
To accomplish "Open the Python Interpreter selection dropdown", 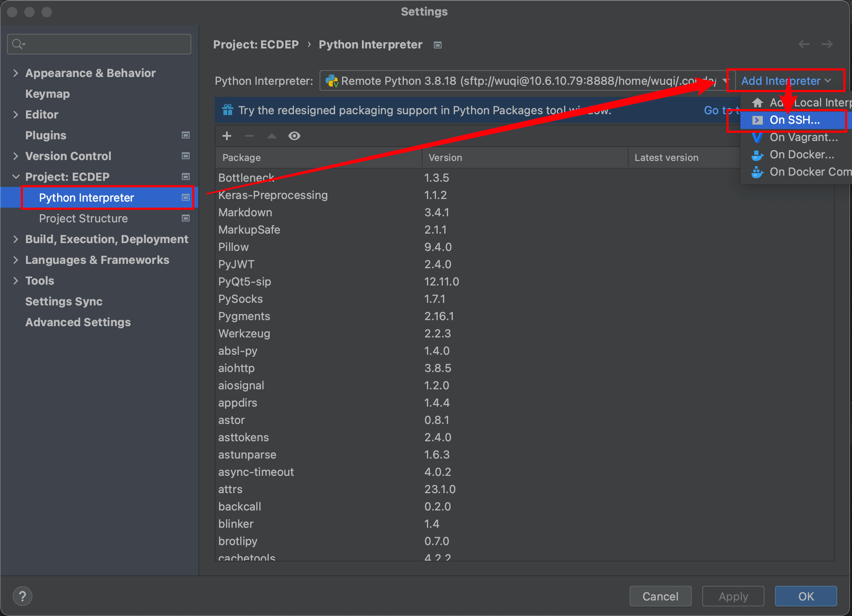I will pos(726,81).
